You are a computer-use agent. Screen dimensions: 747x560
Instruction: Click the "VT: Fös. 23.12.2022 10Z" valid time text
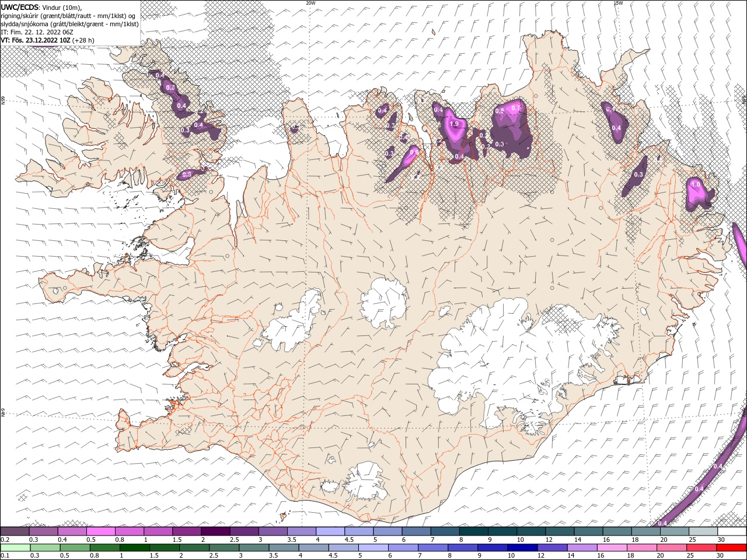(36, 40)
